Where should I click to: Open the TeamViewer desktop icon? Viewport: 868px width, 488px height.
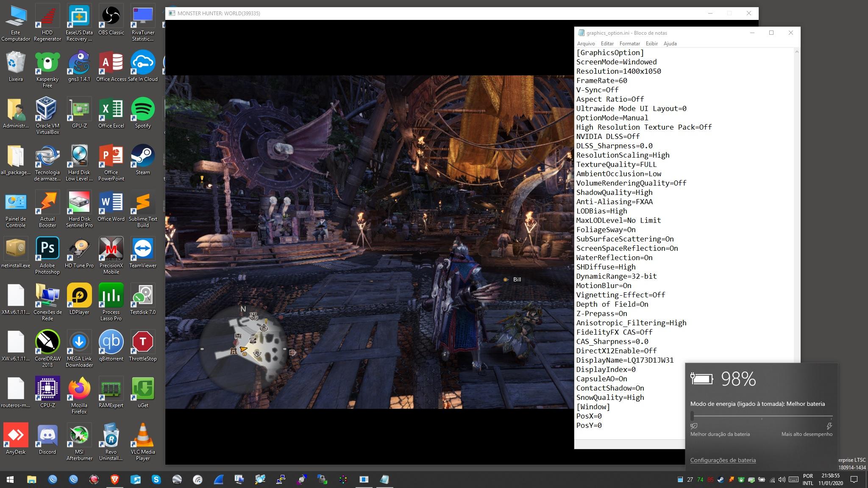143,253
